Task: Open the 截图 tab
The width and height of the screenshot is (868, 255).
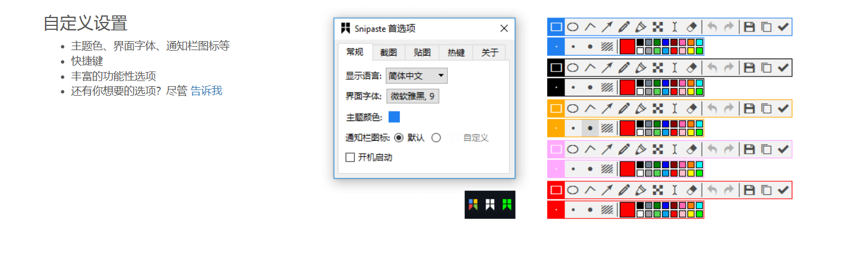Action: [x=389, y=53]
